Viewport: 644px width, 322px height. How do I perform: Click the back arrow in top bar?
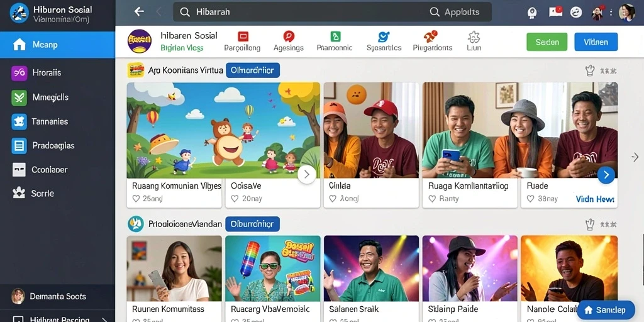(x=139, y=11)
